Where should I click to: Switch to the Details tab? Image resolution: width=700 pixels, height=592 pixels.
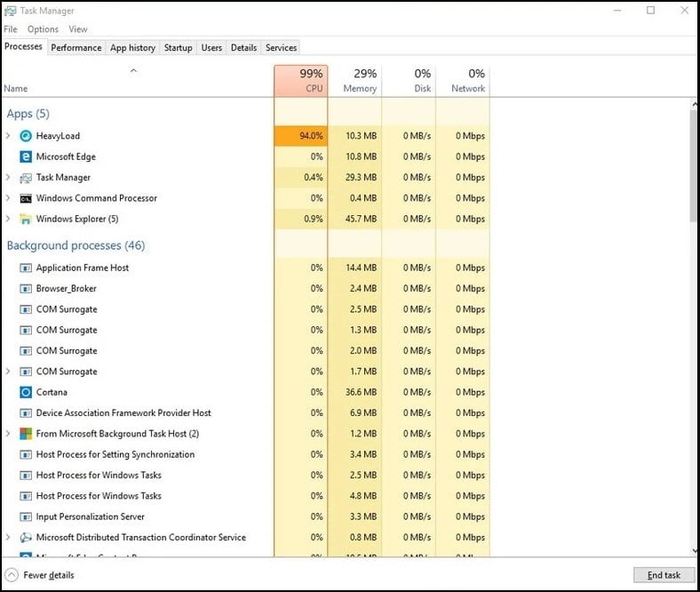tap(243, 48)
